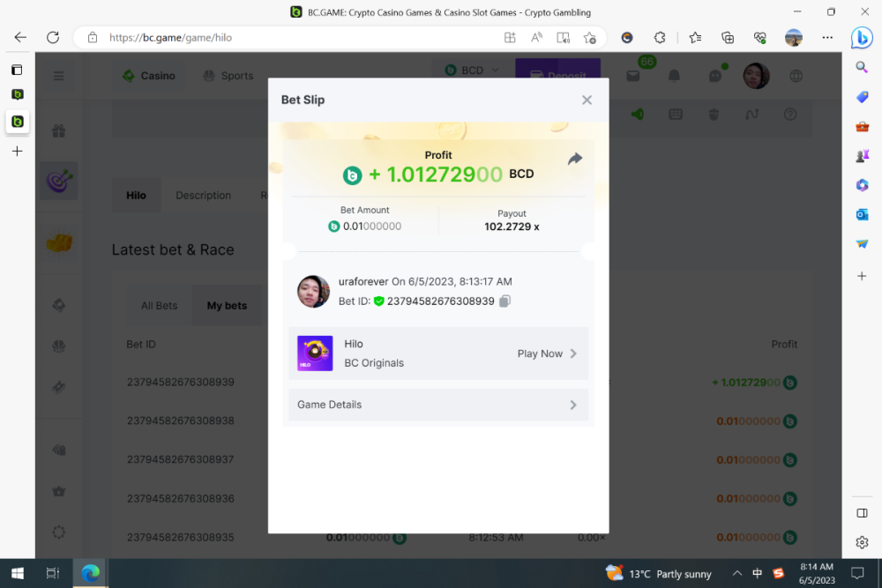Click the help question mark icon
Viewport: 882px width, 588px height.
click(789, 115)
